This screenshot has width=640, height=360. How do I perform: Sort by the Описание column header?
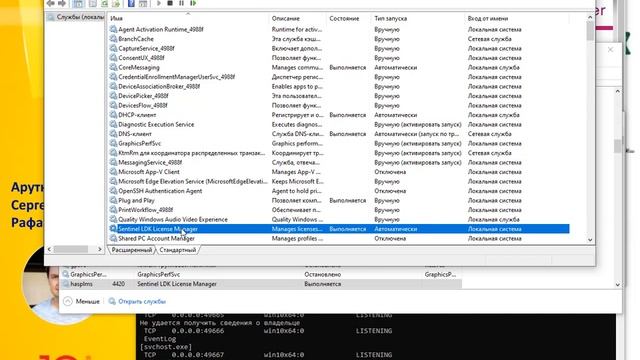[x=298, y=18]
